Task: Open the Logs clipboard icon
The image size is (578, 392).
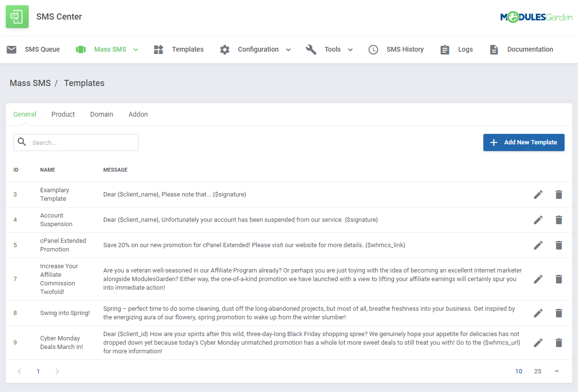Action: 445,49
